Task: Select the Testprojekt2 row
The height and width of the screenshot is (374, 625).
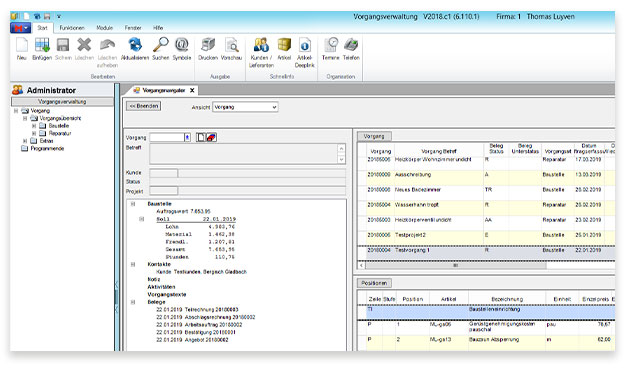Action: pos(486,238)
